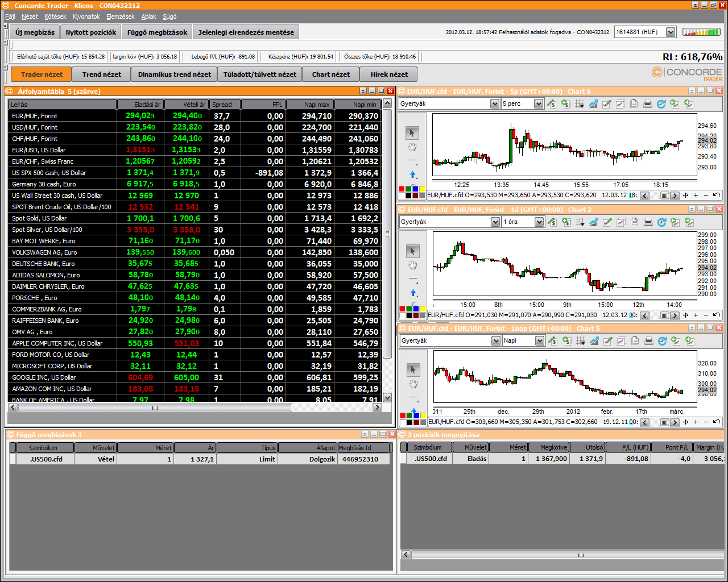The image size is (728, 582).
Task: Select pointer arrow tool in Chart 6 sidebar
Action: click(412, 133)
